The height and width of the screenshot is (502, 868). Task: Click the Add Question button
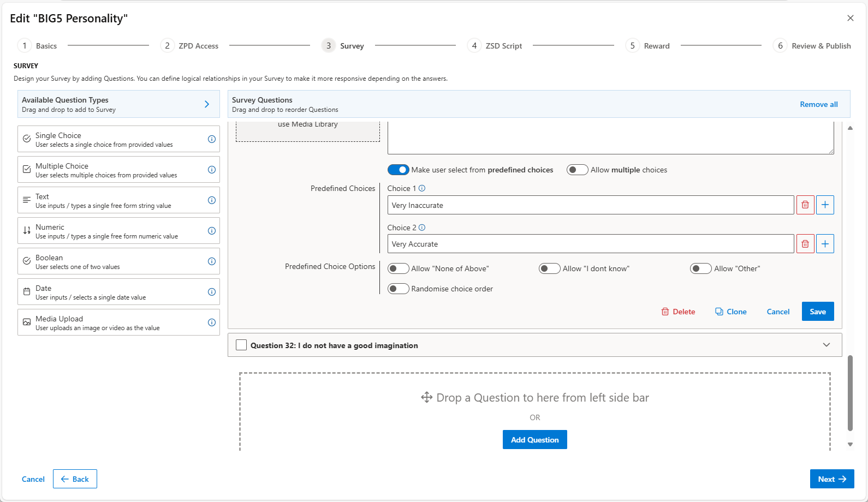pos(535,440)
